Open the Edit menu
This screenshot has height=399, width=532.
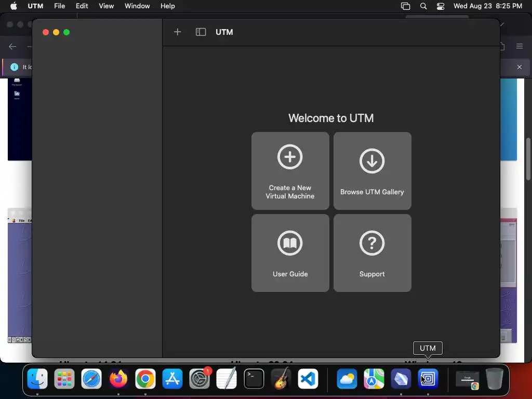(x=82, y=6)
